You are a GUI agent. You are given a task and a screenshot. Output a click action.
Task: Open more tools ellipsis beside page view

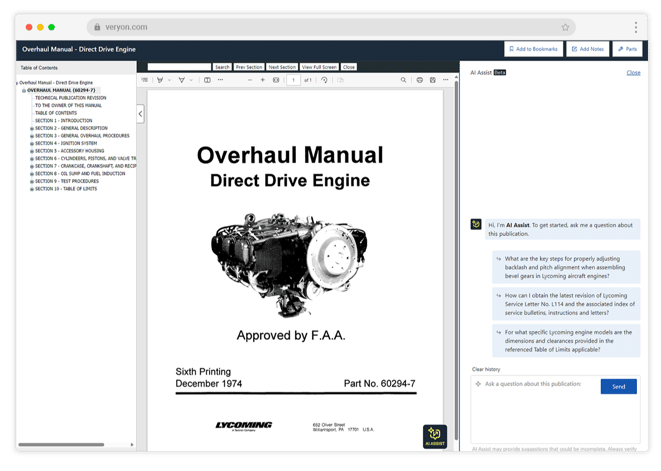click(220, 80)
